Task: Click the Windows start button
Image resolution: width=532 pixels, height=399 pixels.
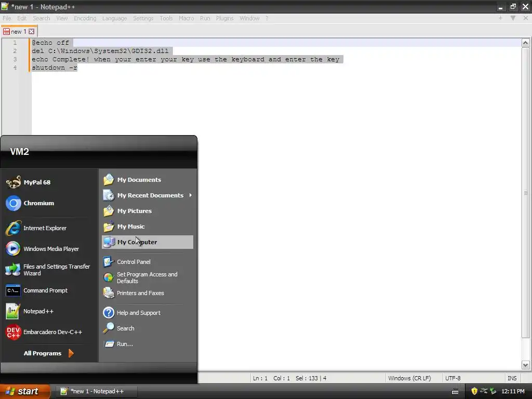Action: tap(25, 391)
